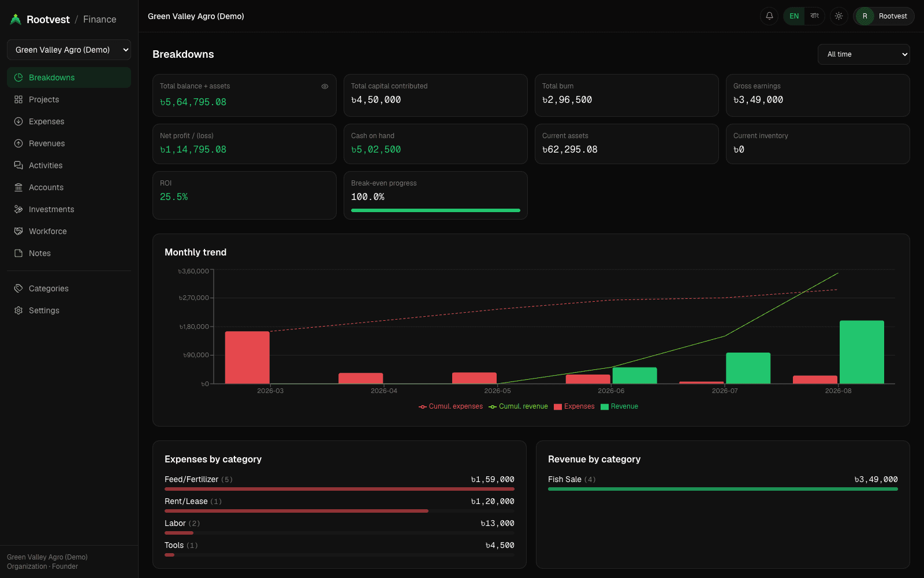Click the Breakdowns pie chart icon

coord(18,77)
